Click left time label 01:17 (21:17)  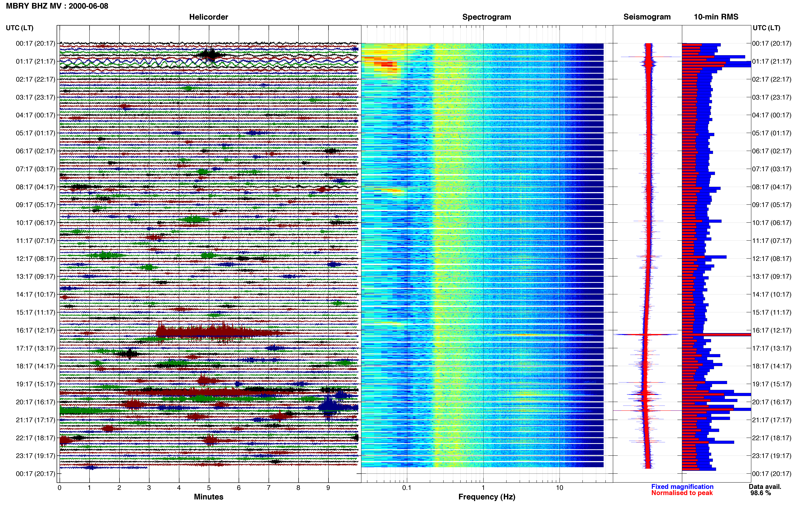(36, 61)
